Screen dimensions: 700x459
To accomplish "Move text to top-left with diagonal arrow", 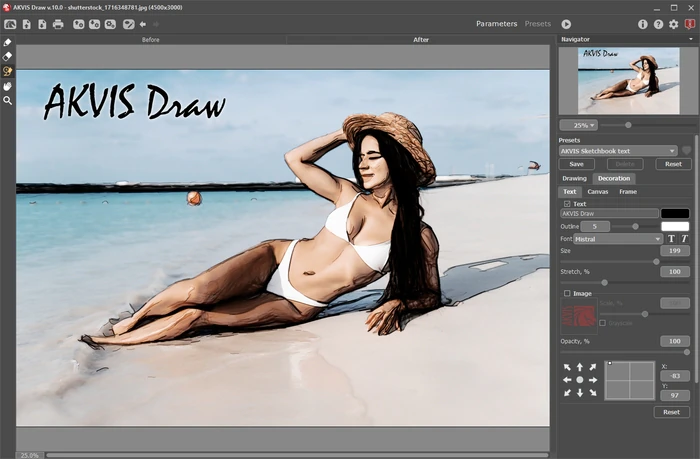I will tap(567, 367).
